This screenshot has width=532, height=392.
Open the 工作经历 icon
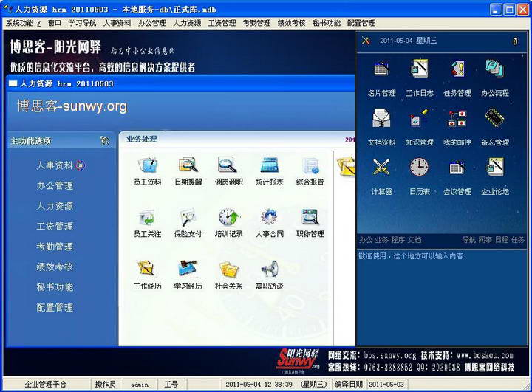click(147, 269)
